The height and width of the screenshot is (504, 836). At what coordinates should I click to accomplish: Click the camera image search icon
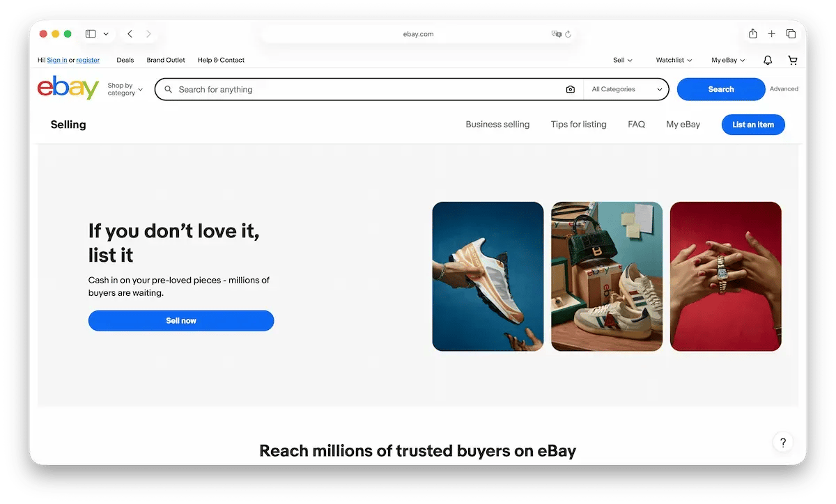[571, 89]
